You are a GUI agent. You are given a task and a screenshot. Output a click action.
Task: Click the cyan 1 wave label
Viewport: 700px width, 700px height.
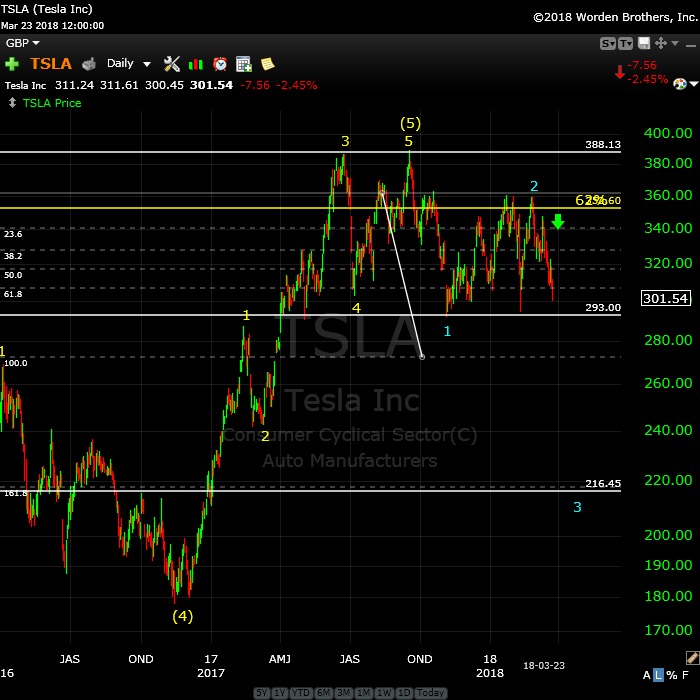pos(447,331)
